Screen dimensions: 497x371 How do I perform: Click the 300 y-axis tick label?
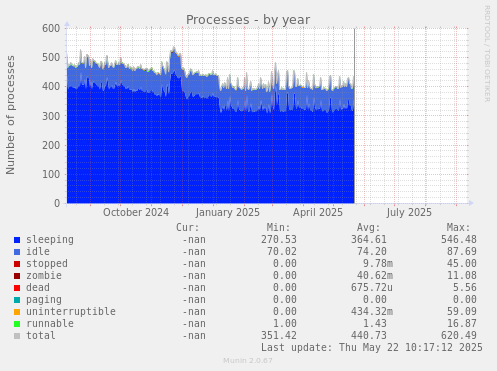[x=51, y=116]
